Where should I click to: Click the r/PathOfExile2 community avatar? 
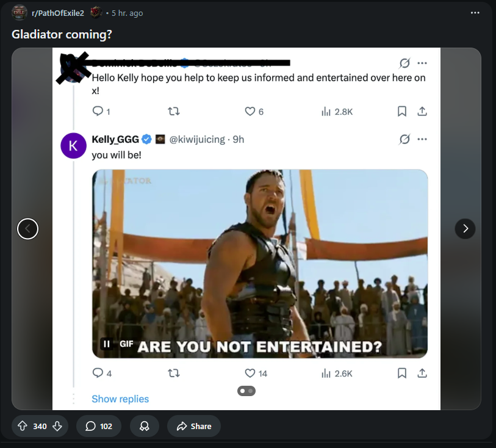tap(19, 13)
